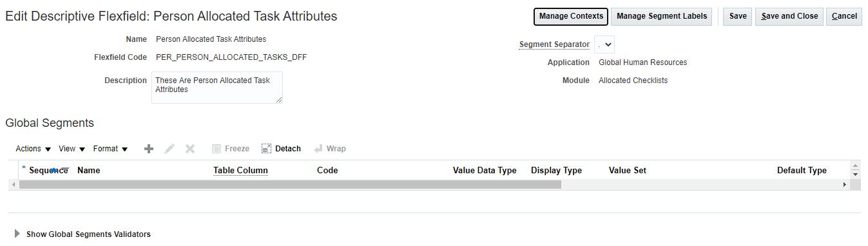
Task: Click the Global Segments section heading
Action: (x=50, y=123)
